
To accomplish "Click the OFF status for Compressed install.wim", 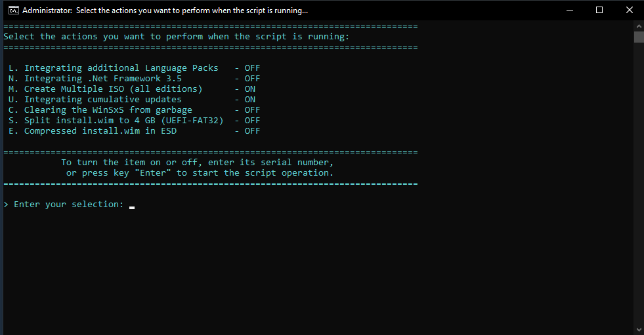I will (252, 131).
